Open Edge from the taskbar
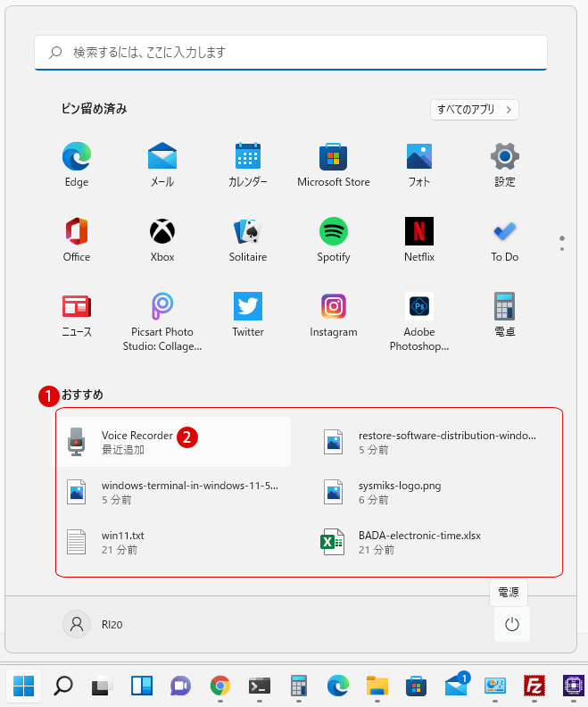This screenshot has width=588, height=707. pos(338,686)
